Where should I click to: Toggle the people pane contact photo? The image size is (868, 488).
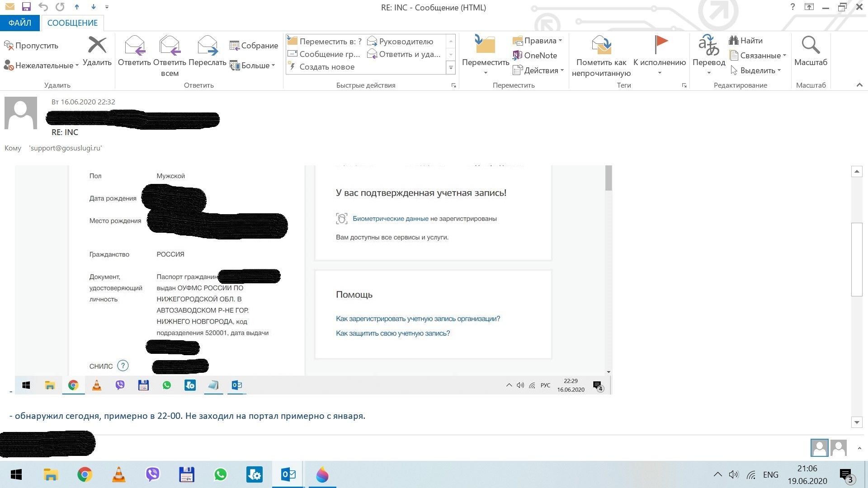[819, 448]
